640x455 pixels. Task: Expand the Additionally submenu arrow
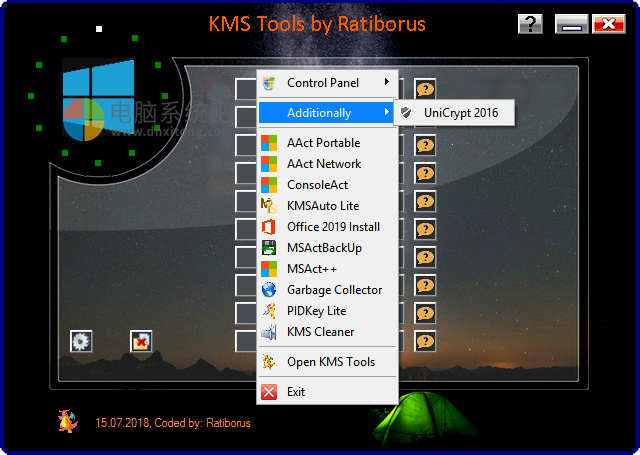tap(386, 113)
